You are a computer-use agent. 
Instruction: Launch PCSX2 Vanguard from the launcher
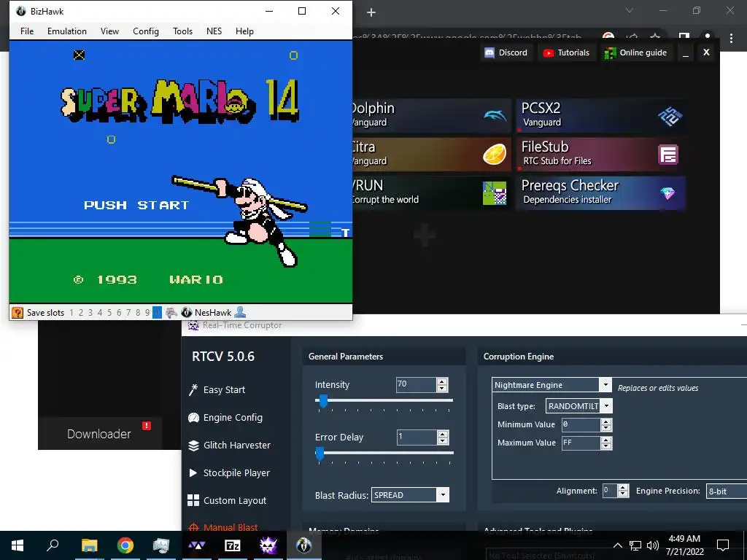pos(601,116)
